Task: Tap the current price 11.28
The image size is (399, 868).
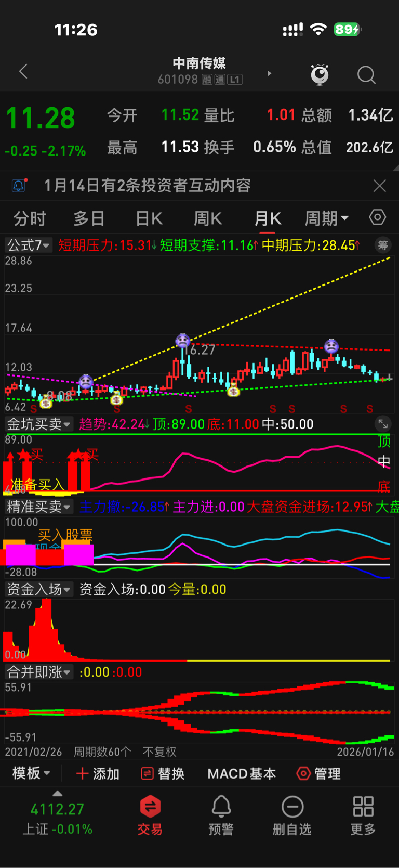Action: click(41, 118)
